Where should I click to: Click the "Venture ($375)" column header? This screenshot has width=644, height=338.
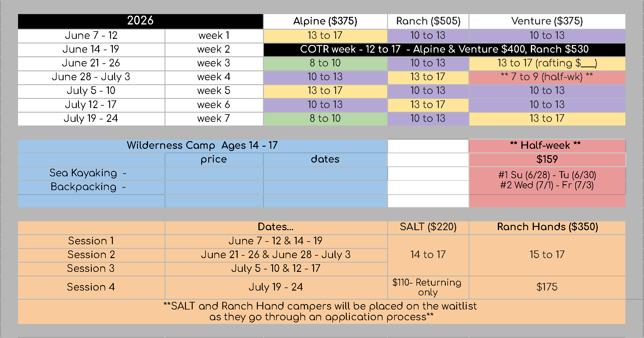pyautogui.click(x=547, y=21)
